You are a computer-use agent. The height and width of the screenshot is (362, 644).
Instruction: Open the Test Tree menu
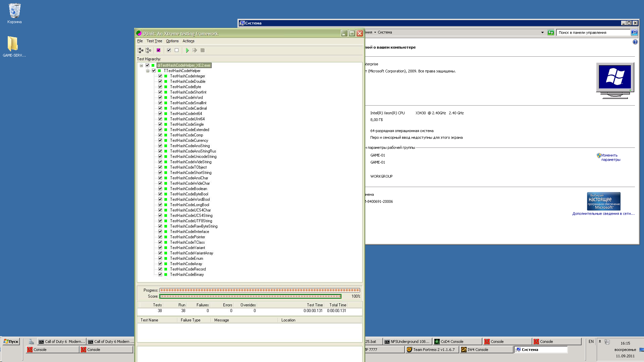(154, 41)
